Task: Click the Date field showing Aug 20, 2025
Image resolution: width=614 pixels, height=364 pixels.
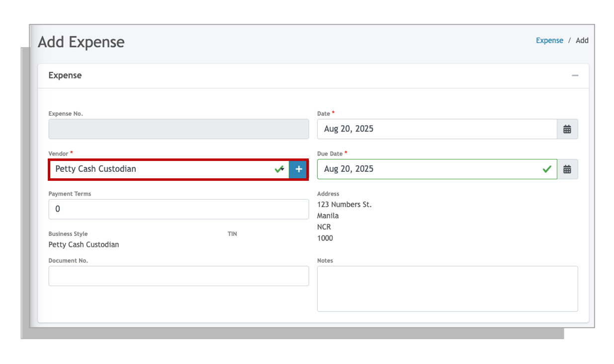Action: pyautogui.click(x=437, y=129)
